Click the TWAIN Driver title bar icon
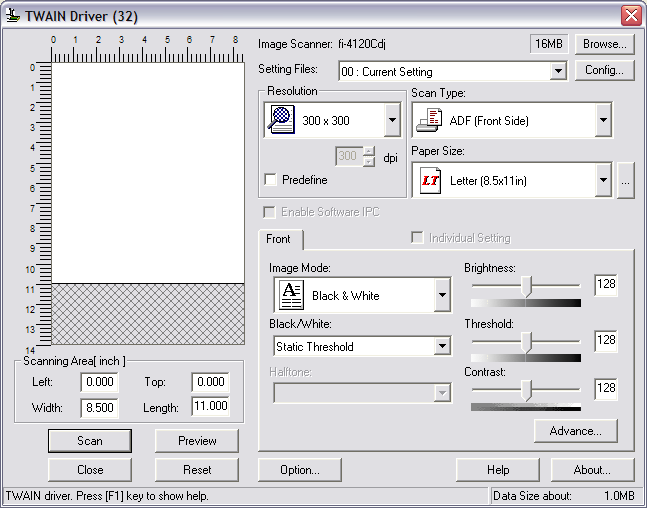This screenshot has height=508, width=647. click(13, 16)
